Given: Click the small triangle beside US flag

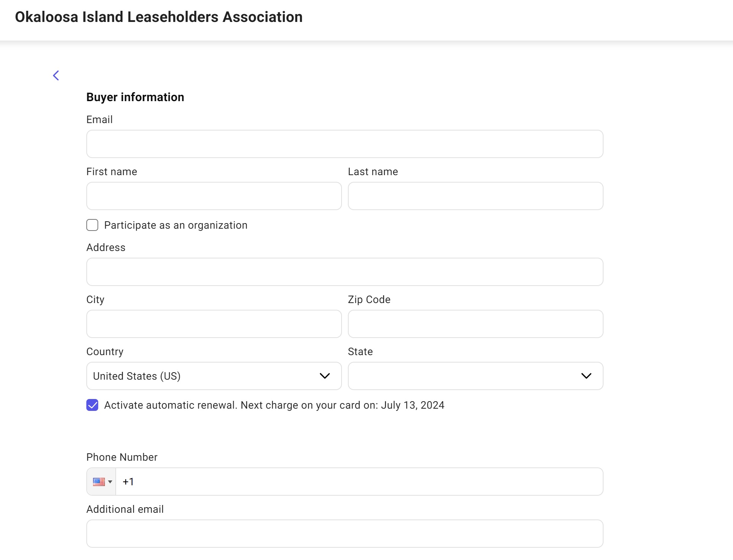Looking at the screenshot, I should (110, 482).
